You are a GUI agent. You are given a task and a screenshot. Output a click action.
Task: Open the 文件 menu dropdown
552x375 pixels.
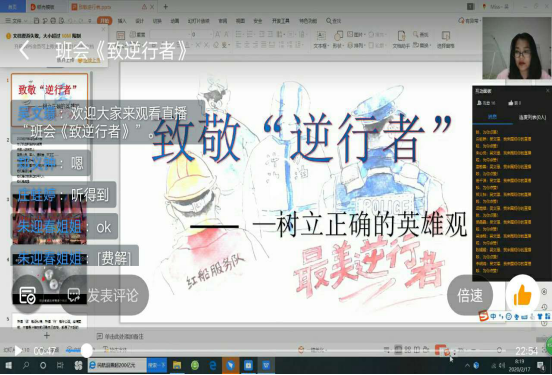16,21
